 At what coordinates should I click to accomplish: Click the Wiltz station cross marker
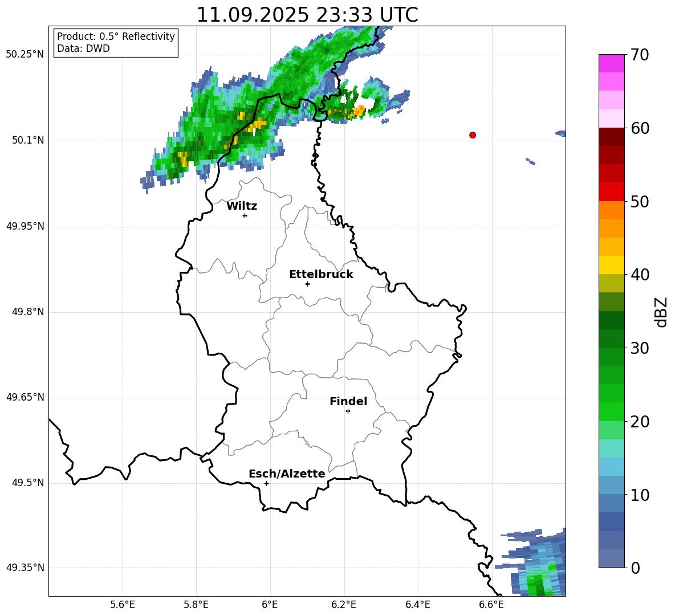pyautogui.click(x=245, y=215)
